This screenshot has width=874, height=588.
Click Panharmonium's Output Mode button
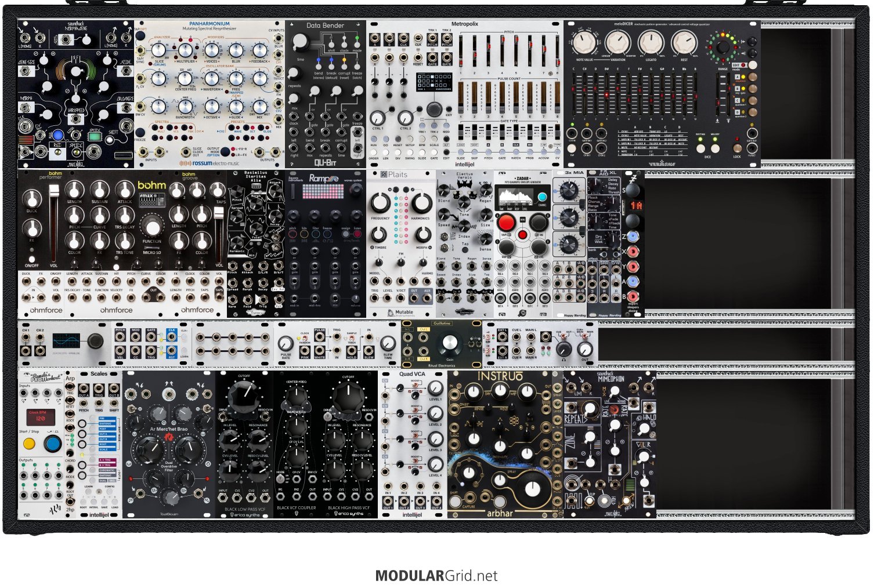click(225, 151)
